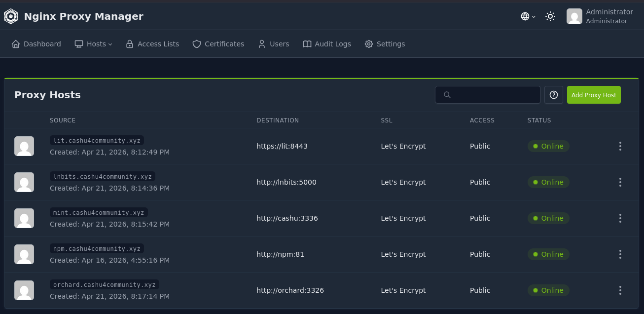Viewport: 644px width, 314px height.
Task: Open Users page
Action: (274, 44)
